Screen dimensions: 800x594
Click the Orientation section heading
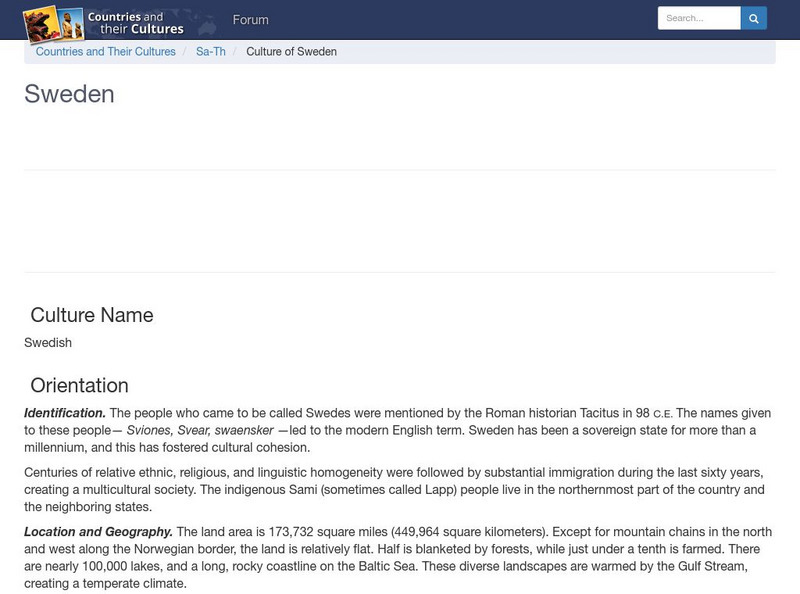tap(80, 385)
